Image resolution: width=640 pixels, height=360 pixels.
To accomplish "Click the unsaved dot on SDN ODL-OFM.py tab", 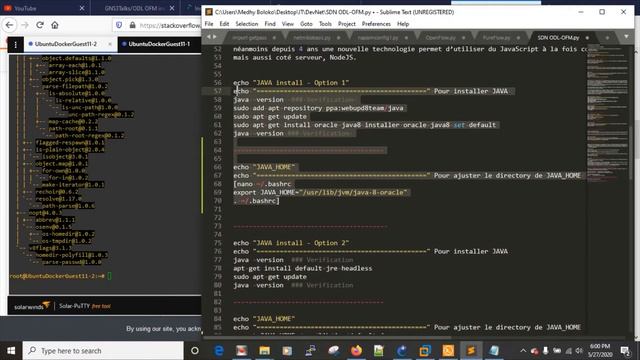I will coord(587,38).
